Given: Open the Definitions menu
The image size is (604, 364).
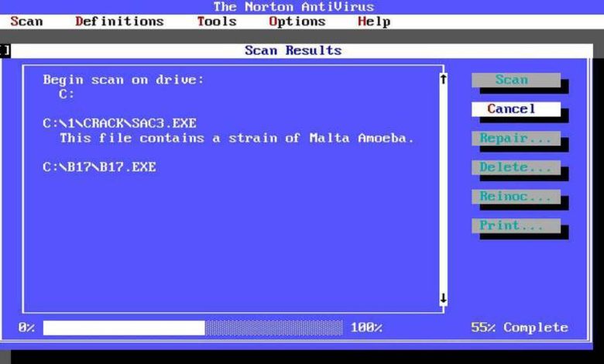Looking at the screenshot, I should [119, 21].
